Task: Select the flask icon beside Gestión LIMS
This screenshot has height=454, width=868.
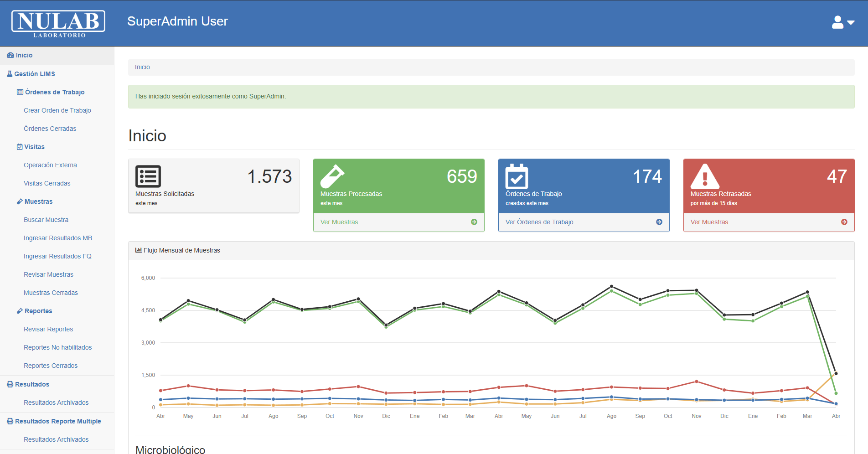Action: click(x=10, y=73)
